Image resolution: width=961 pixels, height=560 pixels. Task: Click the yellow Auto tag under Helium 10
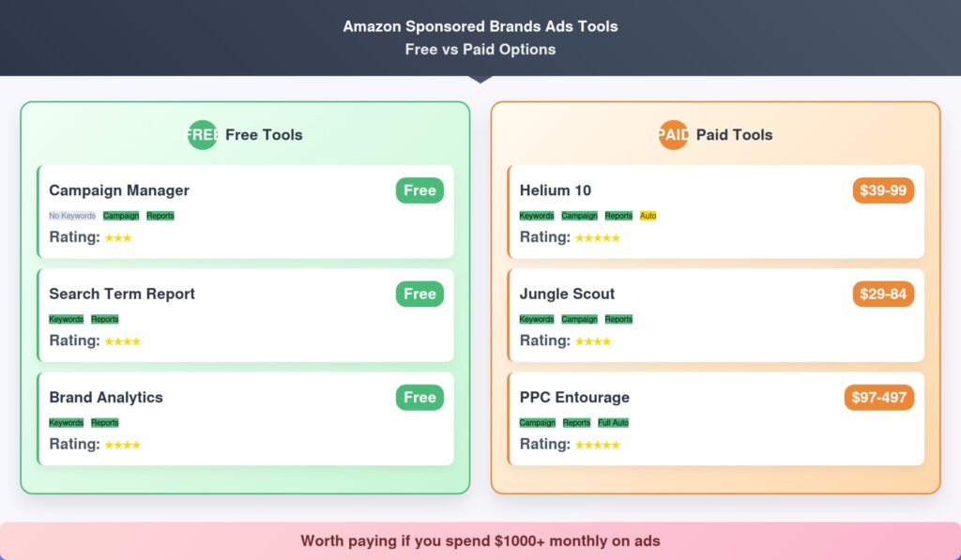(648, 216)
